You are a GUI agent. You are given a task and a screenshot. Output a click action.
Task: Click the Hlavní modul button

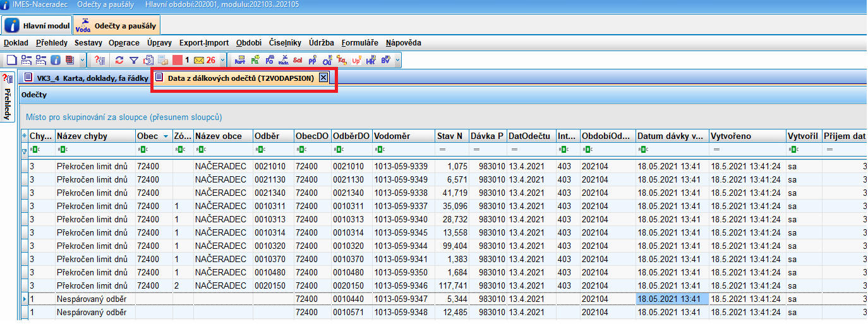(37, 25)
